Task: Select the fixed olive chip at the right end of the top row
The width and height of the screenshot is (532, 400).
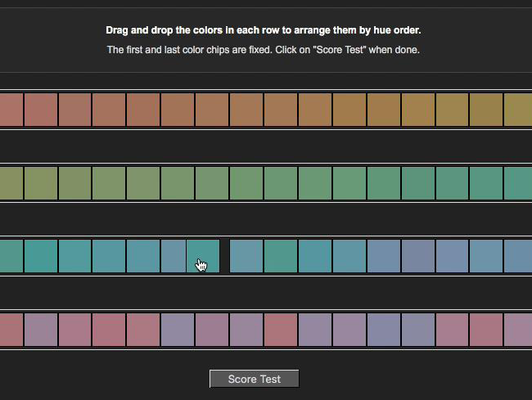Action: tap(518, 110)
